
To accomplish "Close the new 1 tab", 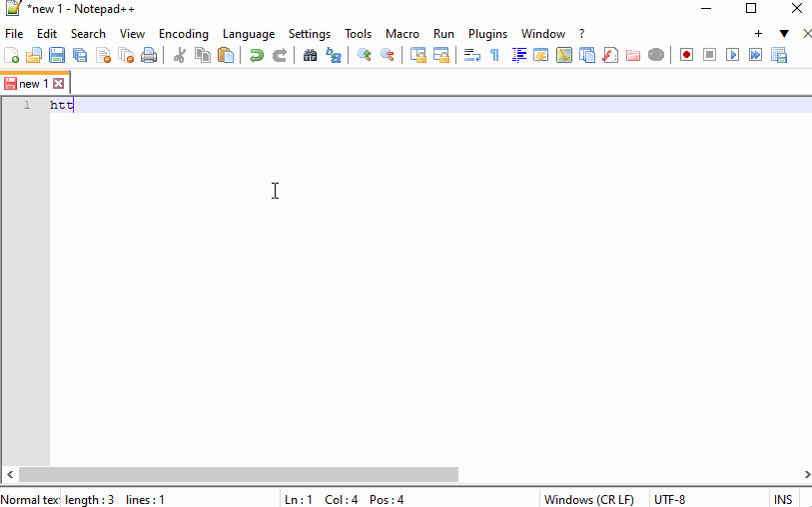I will coord(58,84).
